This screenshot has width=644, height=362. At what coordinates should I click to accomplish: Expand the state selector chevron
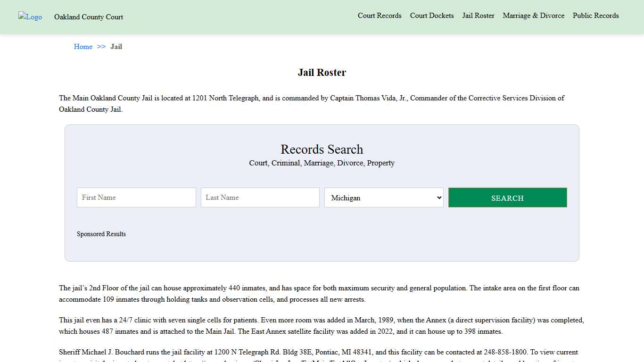(438, 197)
